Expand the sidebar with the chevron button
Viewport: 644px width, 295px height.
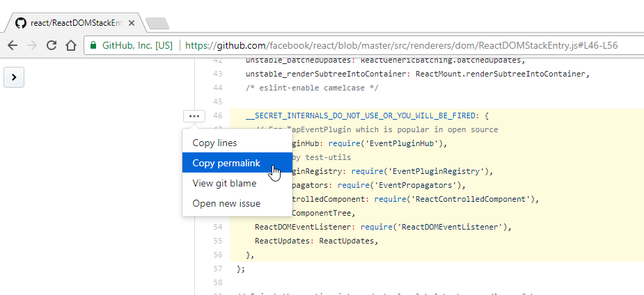(x=14, y=77)
